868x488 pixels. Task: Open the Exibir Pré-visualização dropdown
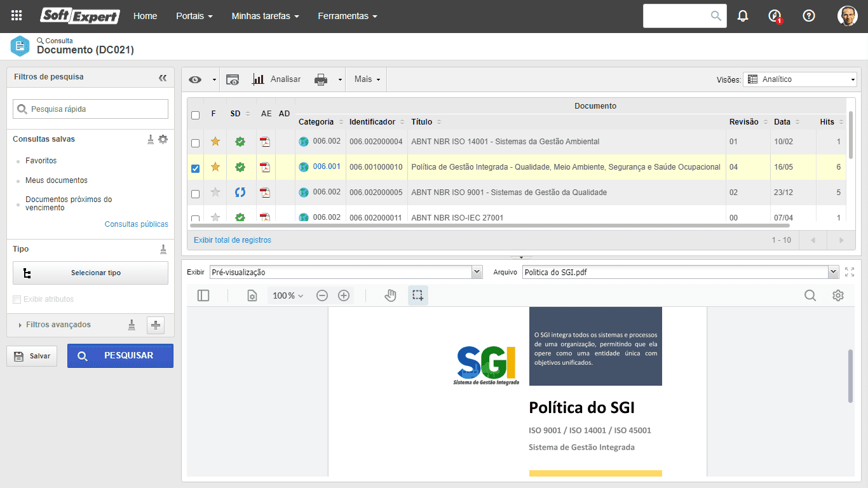tap(346, 272)
